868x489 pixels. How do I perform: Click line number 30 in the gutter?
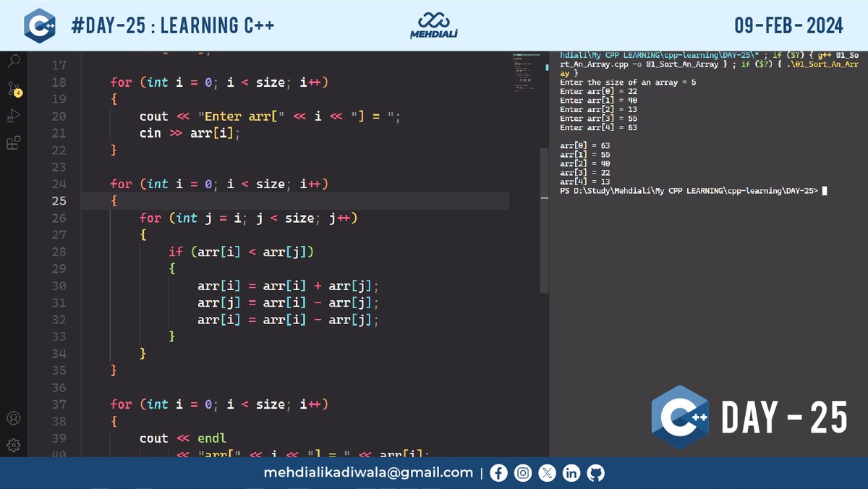click(59, 286)
